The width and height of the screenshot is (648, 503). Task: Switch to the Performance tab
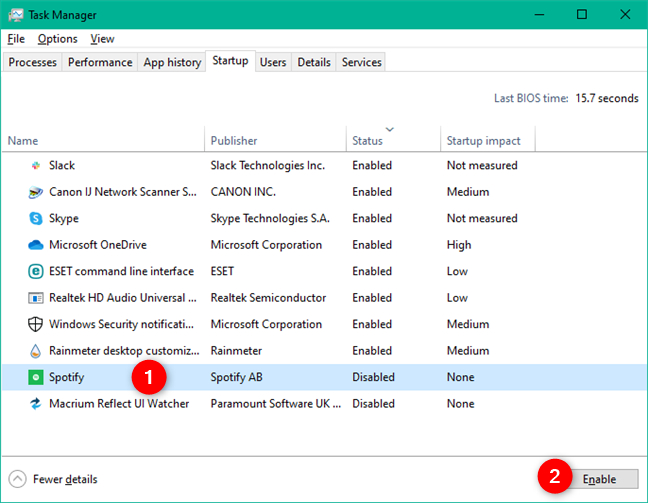coord(100,62)
